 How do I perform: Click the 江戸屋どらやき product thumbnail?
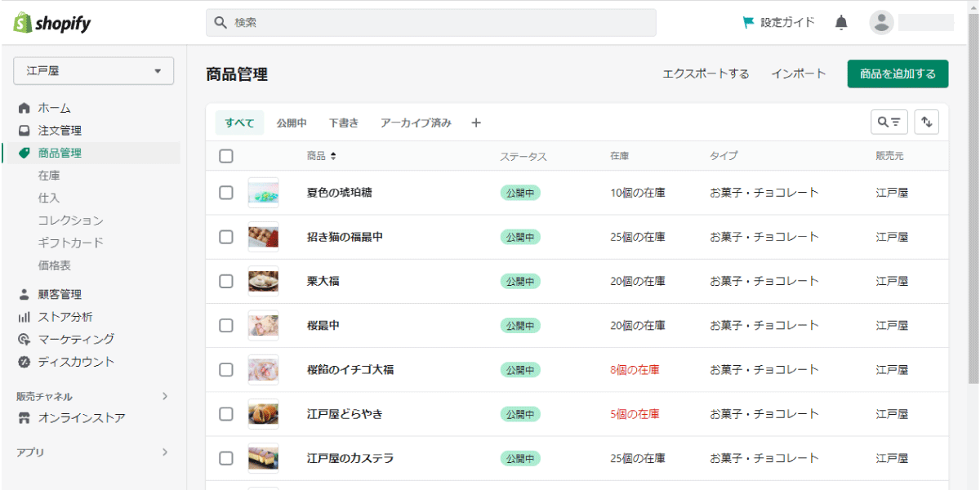pos(263,414)
